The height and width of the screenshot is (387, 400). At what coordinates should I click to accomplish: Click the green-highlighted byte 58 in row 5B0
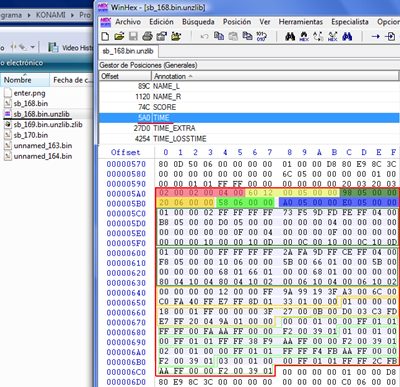[x=223, y=202]
